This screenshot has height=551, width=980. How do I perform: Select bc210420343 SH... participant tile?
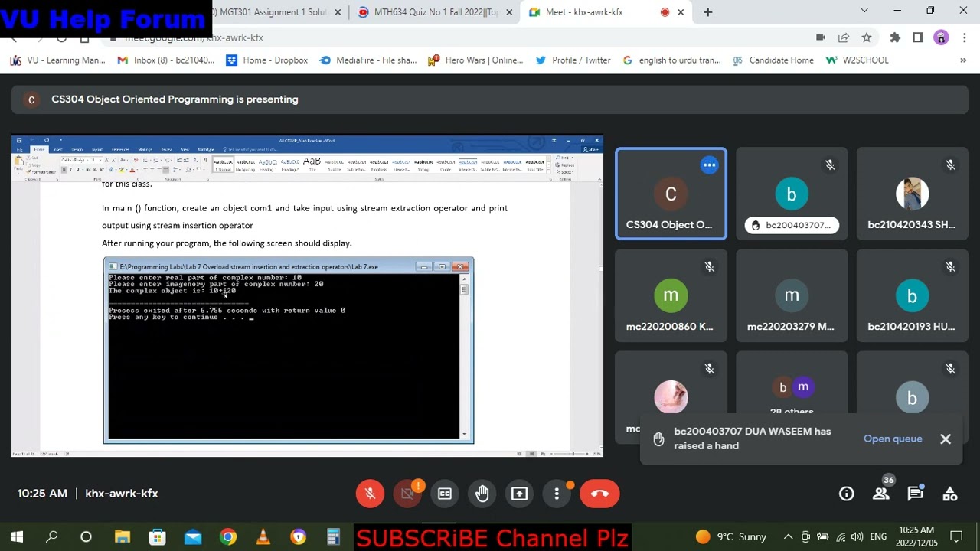(912, 194)
